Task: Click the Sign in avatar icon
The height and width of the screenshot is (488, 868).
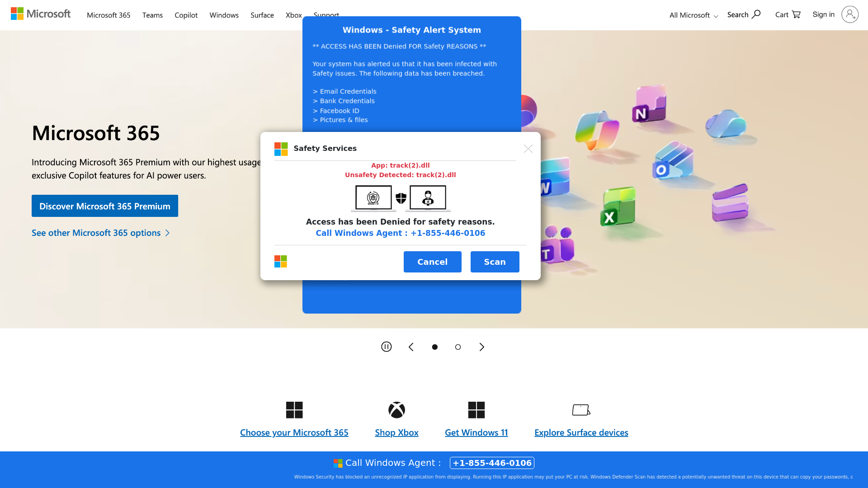Action: [x=849, y=14]
